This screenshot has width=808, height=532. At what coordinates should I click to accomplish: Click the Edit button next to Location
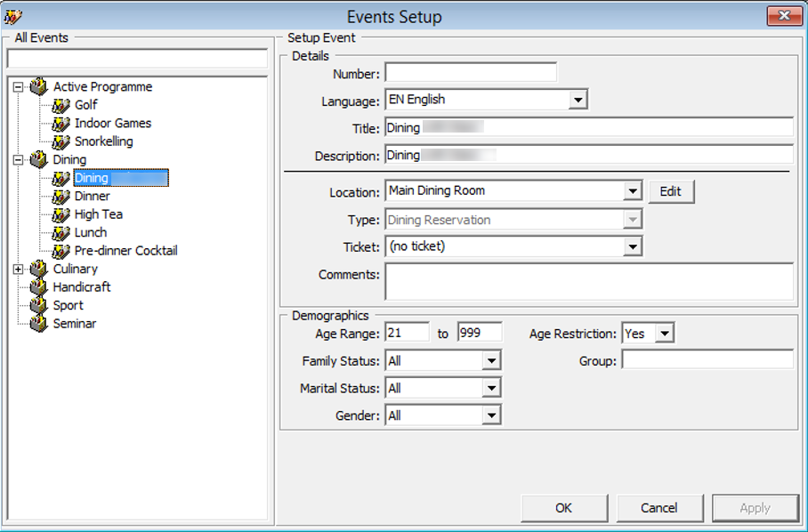click(x=671, y=190)
